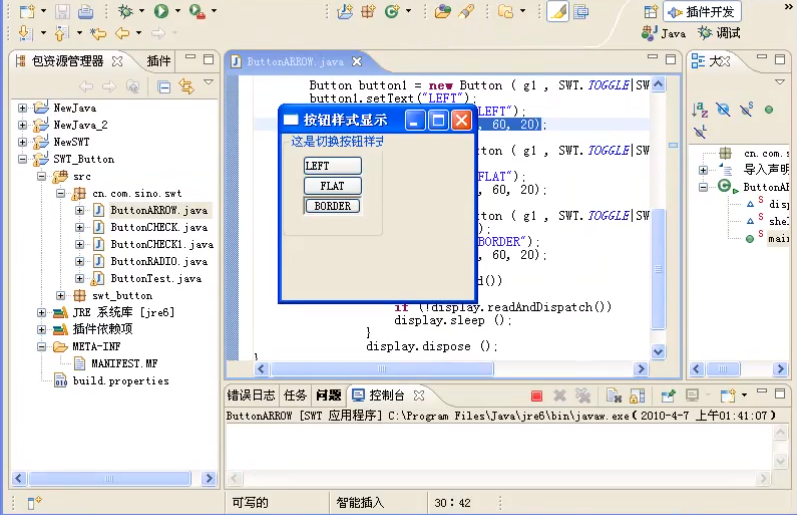This screenshot has width=797, height=515.
Task: Collapse all items in the package explorer
Action: (x=165, y=87)
